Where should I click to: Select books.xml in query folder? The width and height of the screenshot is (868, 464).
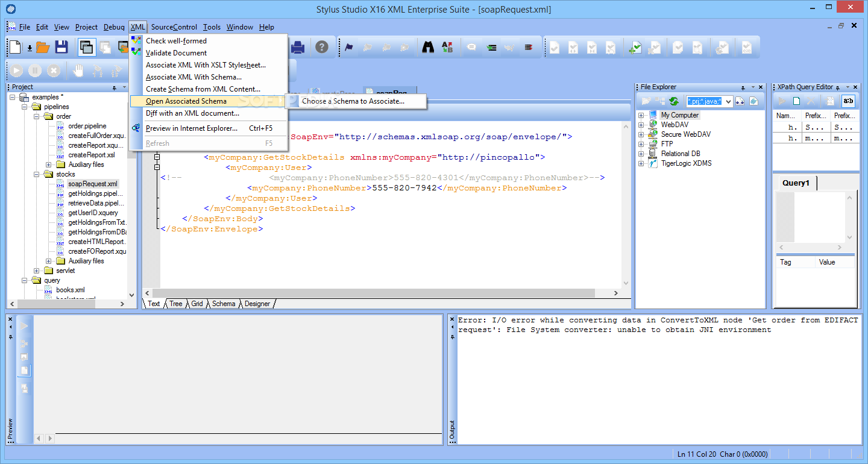70,290
